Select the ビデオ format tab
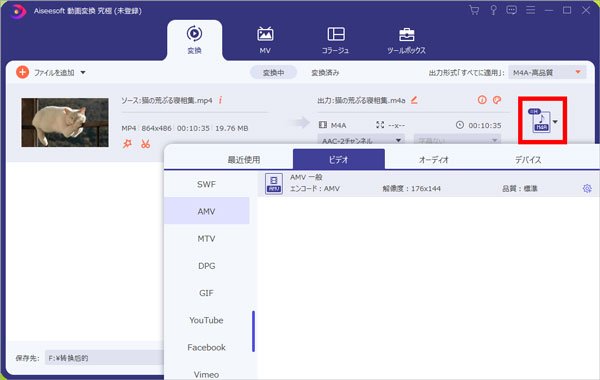Image resolution: width=600 pixels, height=380 pixels. coord(339,159)
